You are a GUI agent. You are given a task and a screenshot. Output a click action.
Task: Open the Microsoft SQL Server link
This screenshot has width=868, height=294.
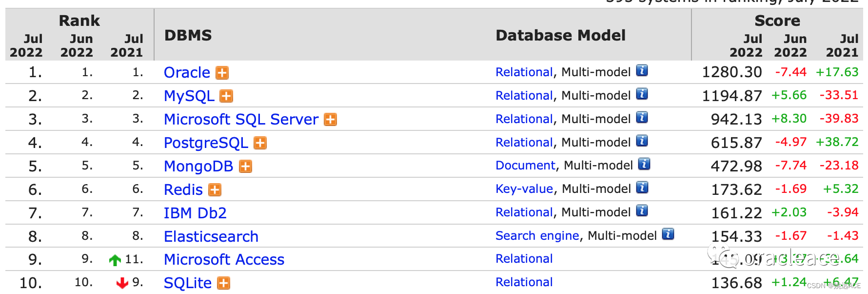point(241,120)
